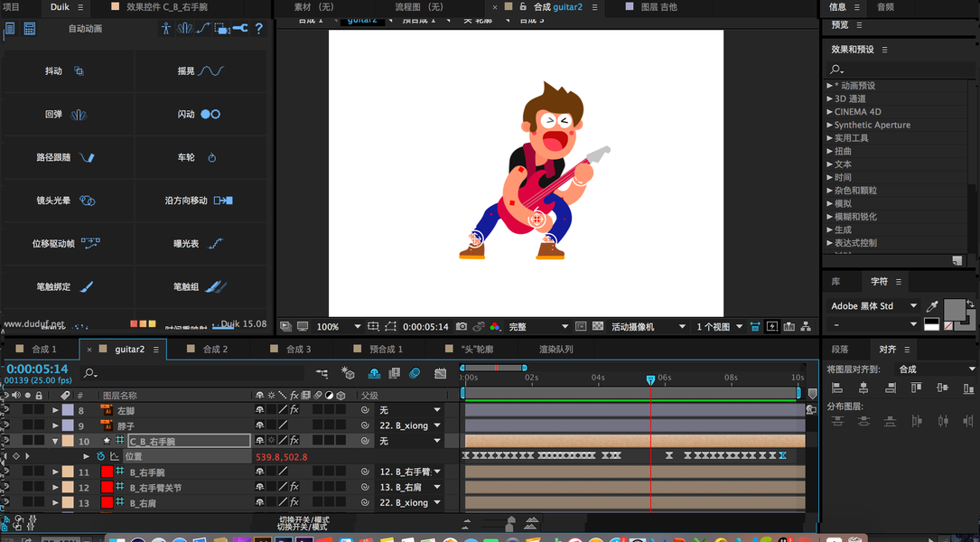Take a snapshot with the camera icon
This screenshot has height=542, width=980.
462,326
